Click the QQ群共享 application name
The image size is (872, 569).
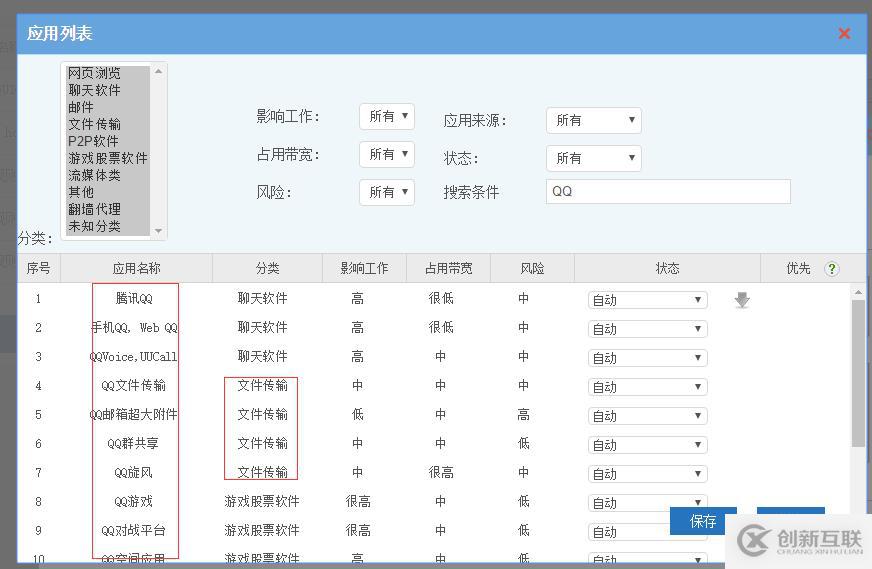133,443
